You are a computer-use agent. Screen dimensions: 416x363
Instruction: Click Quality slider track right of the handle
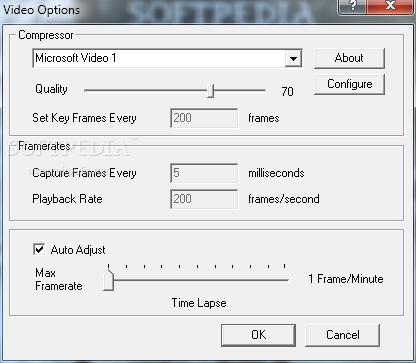coord(240,90)
